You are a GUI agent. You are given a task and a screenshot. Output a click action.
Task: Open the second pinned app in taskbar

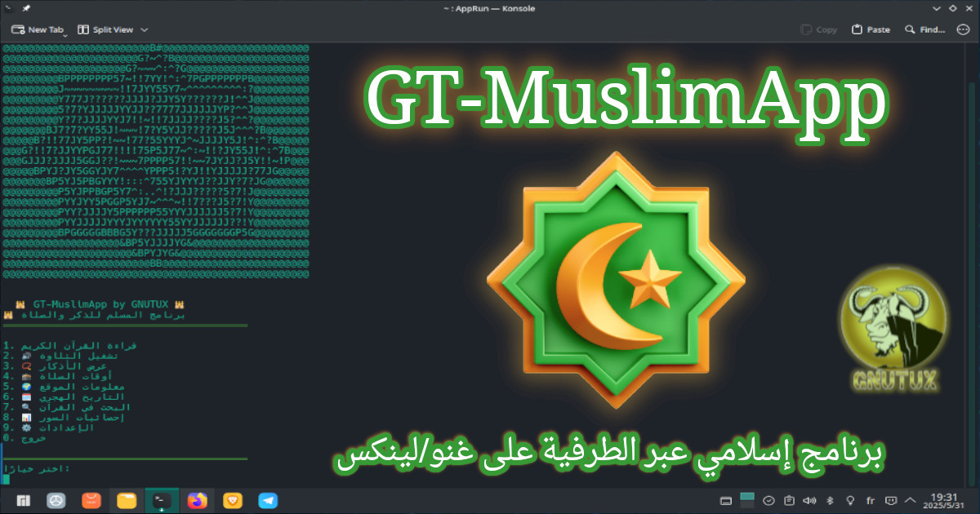click(56, 500)
